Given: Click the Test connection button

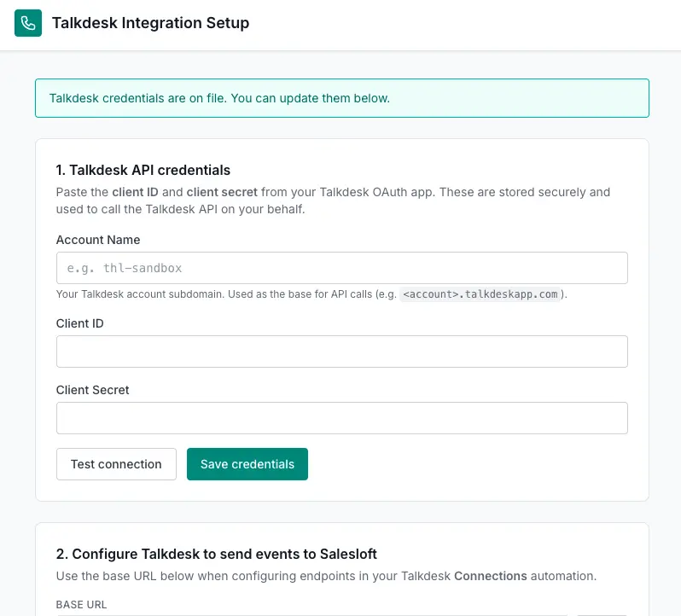Looking at the screenshot, I should [116, 464].
